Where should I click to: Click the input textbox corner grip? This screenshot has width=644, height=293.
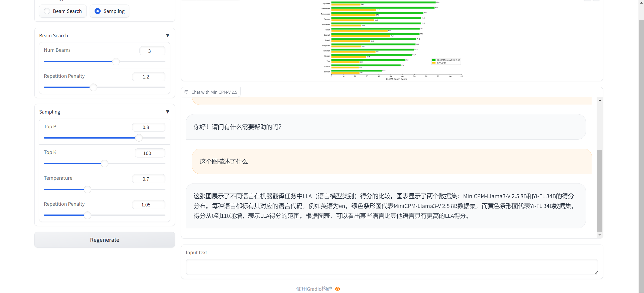click(x=596, y=273)
